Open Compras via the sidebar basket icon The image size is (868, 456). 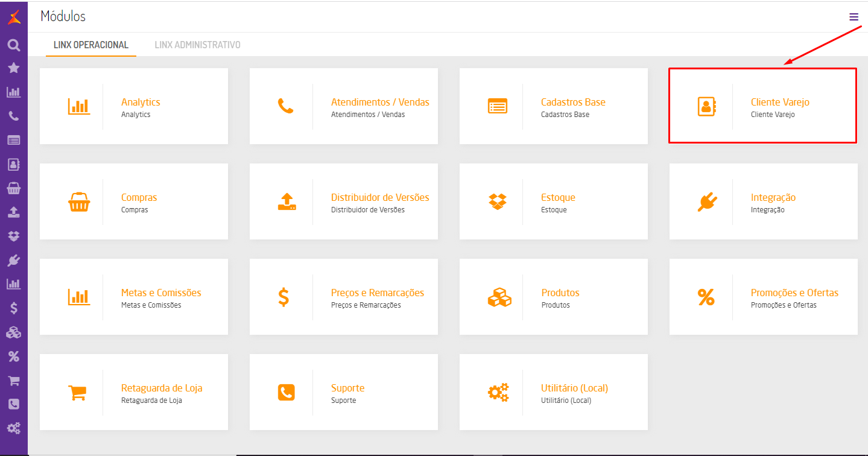coord(13,188)
